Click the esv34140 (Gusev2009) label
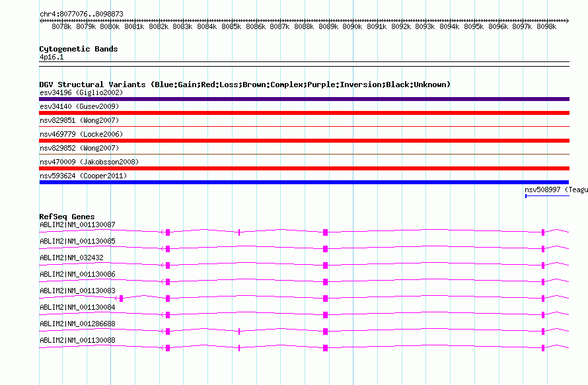 79,106
